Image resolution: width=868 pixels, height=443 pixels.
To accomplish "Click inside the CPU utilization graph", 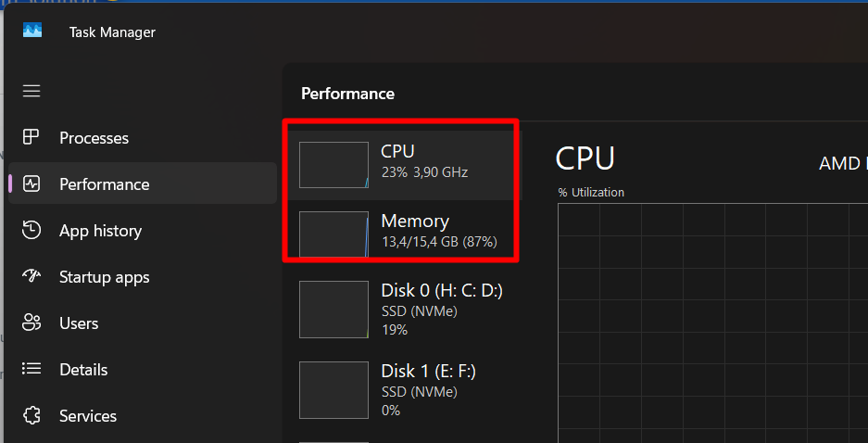I will click(x=713, y=323).
